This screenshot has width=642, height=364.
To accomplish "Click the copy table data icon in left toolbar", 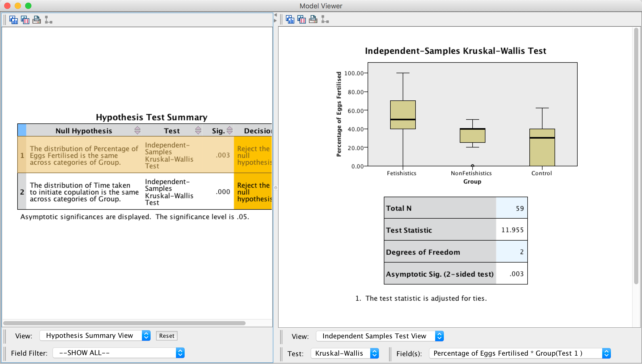I will (x=25, y=20).
